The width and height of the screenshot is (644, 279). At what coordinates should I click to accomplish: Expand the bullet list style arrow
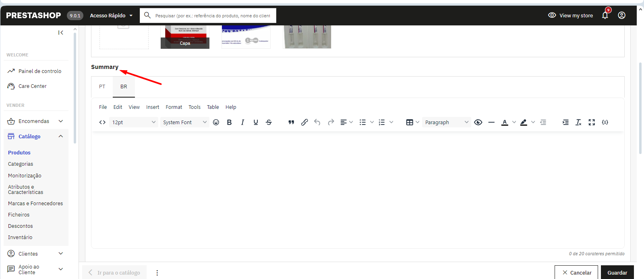(x=372, y=122)
